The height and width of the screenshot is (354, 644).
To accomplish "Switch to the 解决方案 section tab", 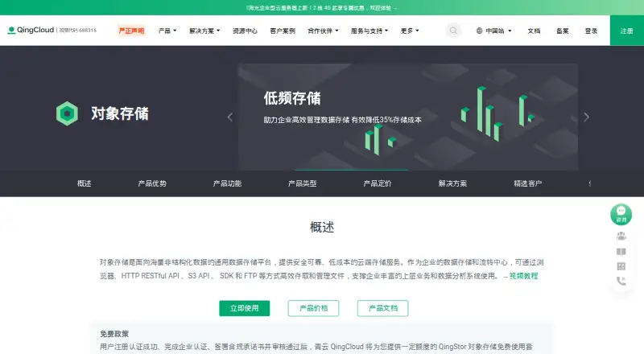I will point(452,183).
